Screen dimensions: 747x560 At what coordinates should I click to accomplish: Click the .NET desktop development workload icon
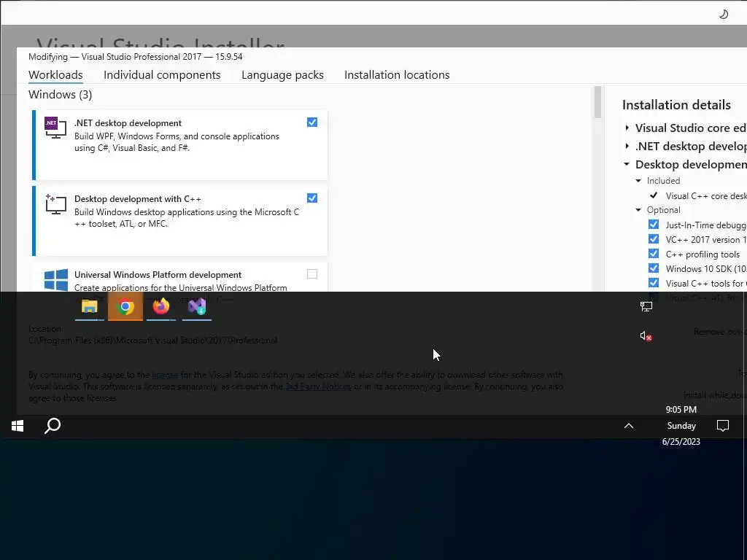point(55,128)
